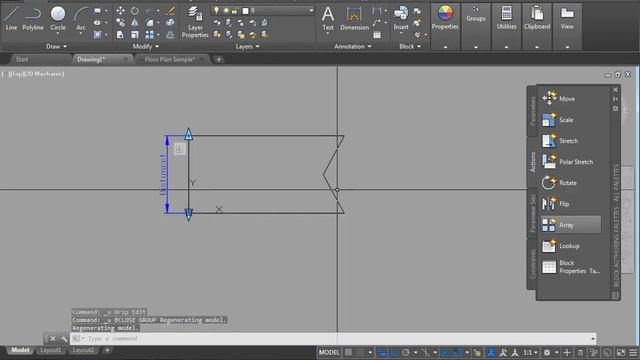The width and height of the screenshot is (640, 360).
Task: Add Scale action from authoring palette
Action: [x=558, y=120]
